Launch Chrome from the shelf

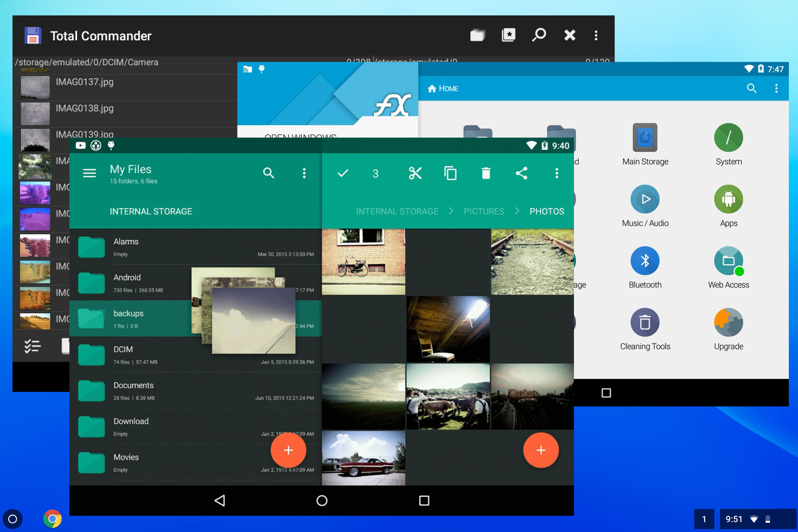point(52,518)
